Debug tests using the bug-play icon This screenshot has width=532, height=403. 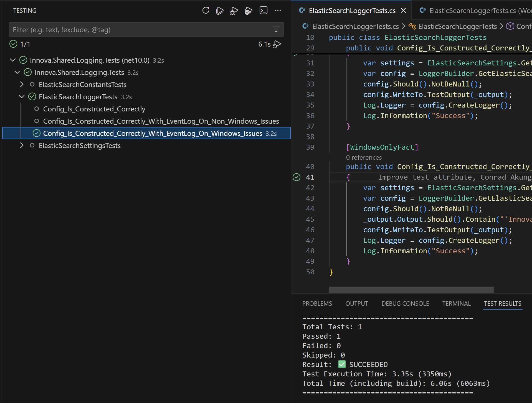click(234, 11)
